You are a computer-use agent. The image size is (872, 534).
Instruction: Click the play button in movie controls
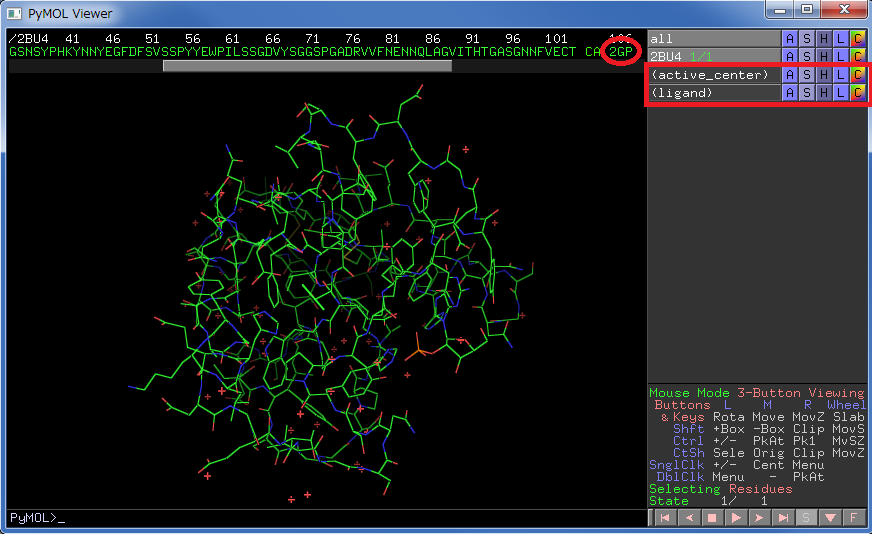tap(735, 518)
